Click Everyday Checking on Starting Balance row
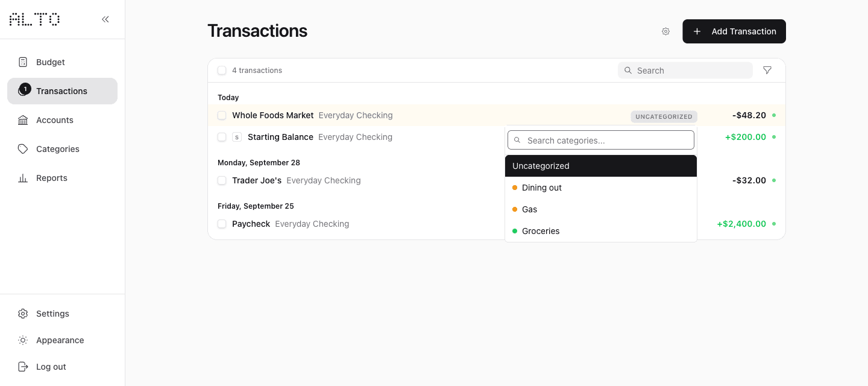 pyautogui.click(x=355, y=137)
